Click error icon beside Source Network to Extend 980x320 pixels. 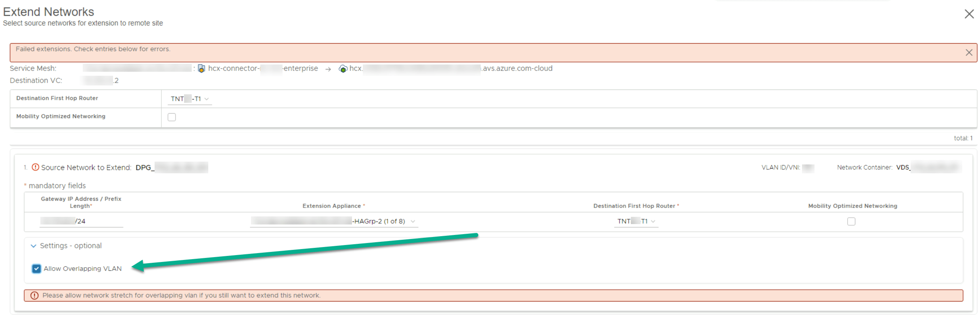point(36,167)
